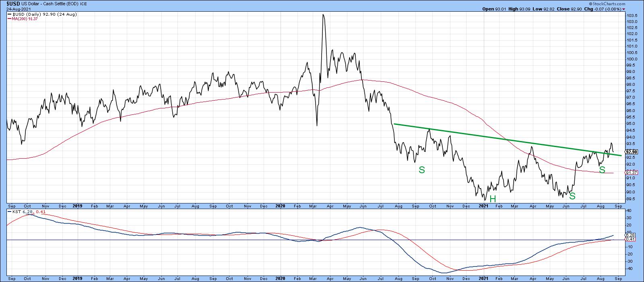
Task: Click the green H head label
Action: click(x=493, y=198)
